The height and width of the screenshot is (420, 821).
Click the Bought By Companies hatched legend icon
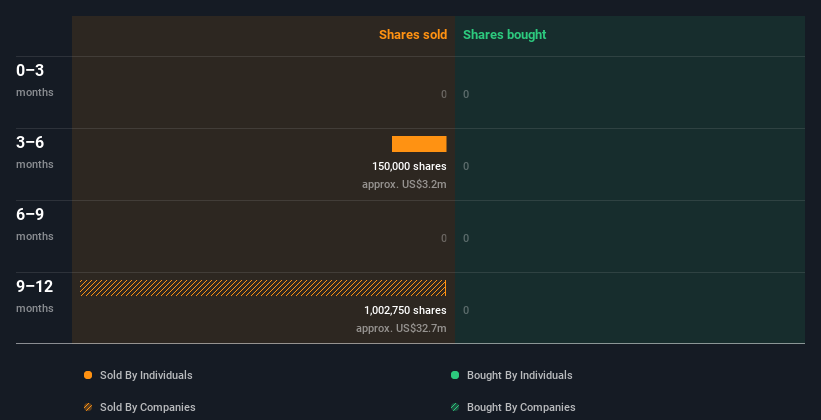[455, 407]
